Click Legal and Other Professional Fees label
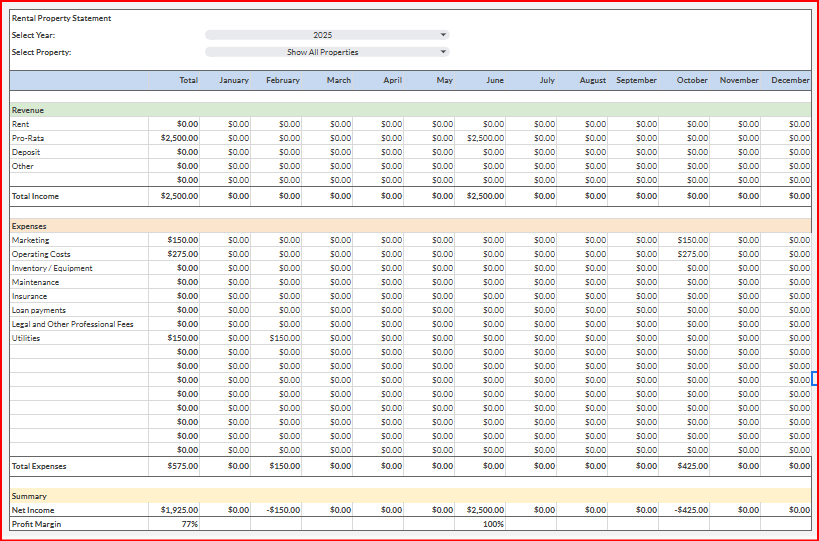The width and height of the screenshot is (819, 541). tap(73, 324)
